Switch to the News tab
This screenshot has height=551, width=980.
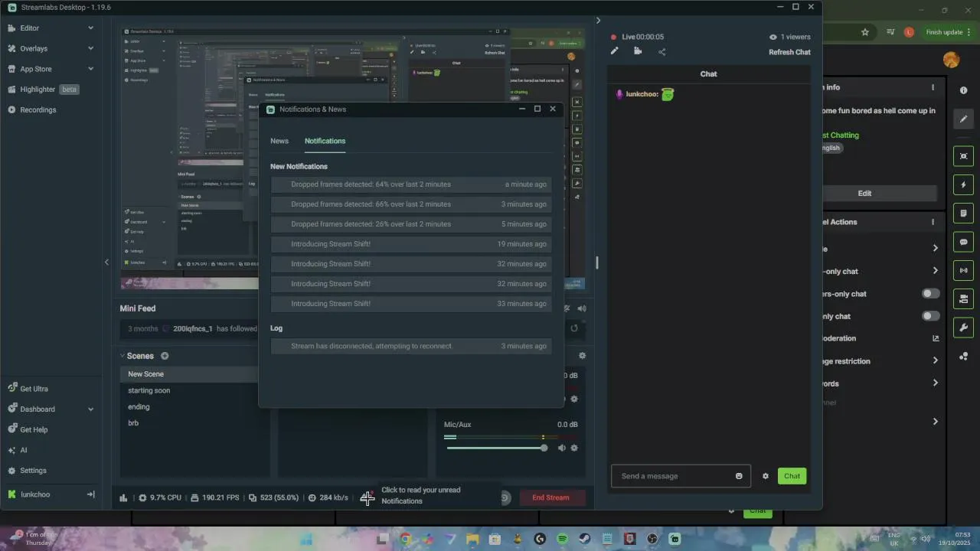(279, 141)
